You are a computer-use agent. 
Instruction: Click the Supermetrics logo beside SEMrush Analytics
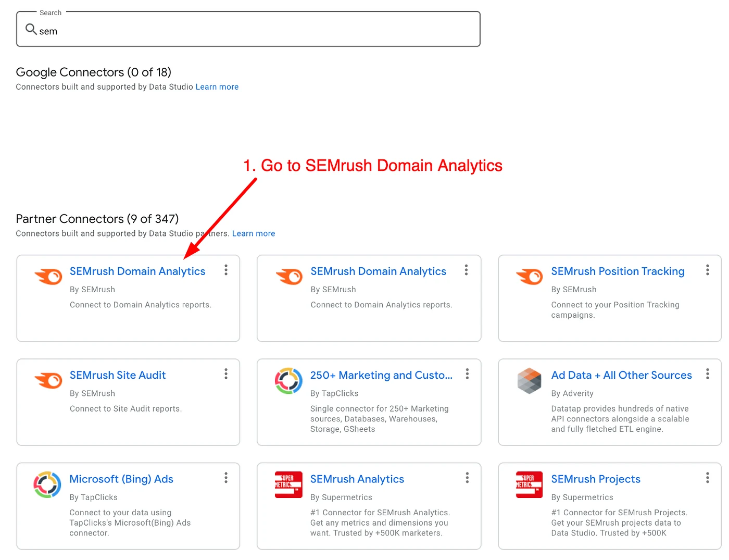point(288,485)
